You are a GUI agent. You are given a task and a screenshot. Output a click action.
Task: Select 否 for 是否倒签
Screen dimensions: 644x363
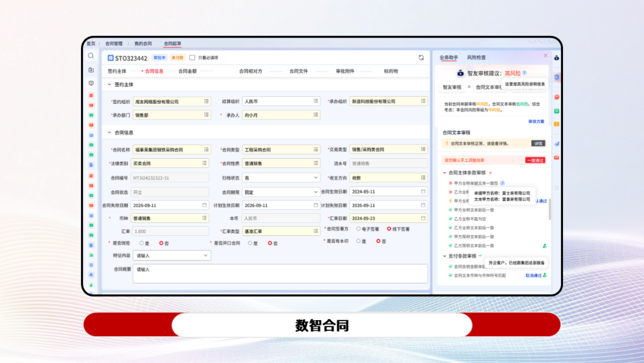pos(161,244)
